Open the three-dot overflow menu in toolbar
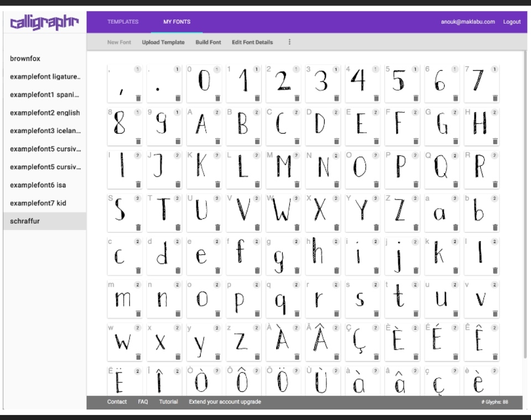This screenshot has height=420, width=531. [x=289, y=42]
